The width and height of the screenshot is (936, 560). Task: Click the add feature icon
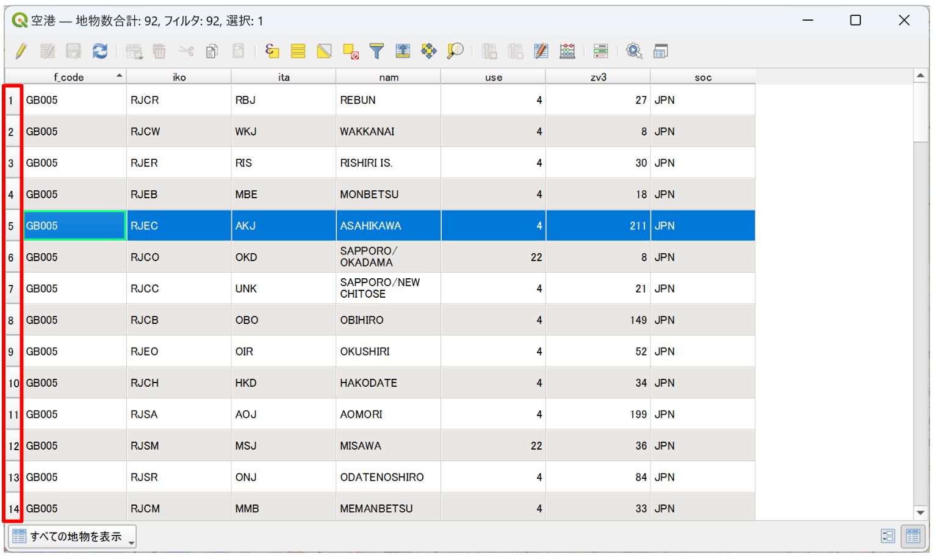(x=134, y=51)
